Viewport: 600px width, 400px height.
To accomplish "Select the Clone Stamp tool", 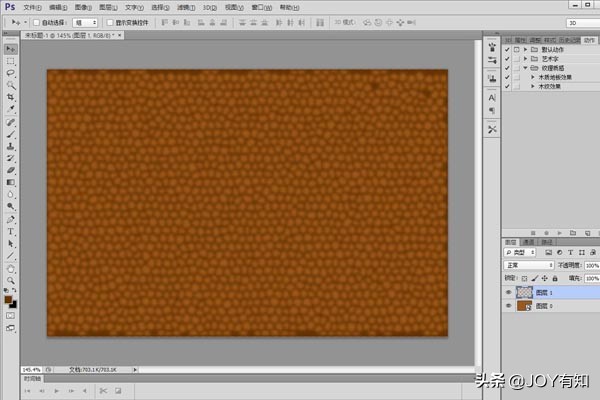I will 11,146.
